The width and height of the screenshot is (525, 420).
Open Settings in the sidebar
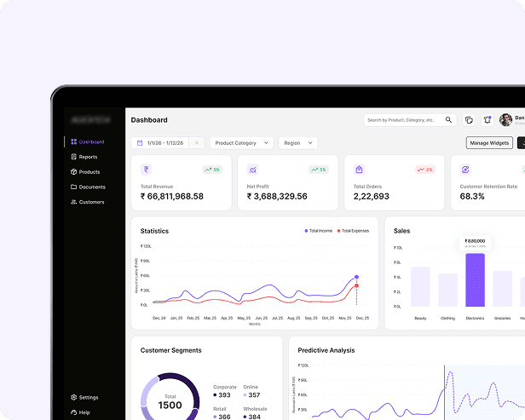84,398
